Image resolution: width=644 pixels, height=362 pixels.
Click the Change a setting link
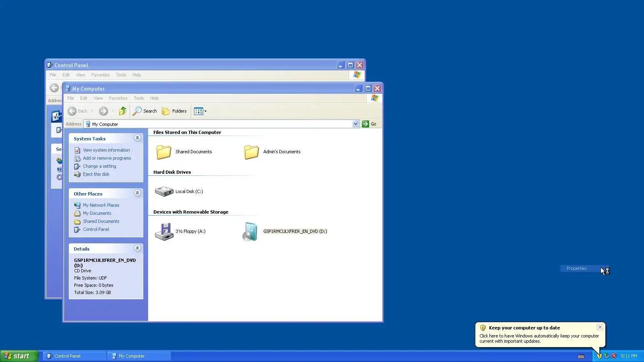pos(99,166)
